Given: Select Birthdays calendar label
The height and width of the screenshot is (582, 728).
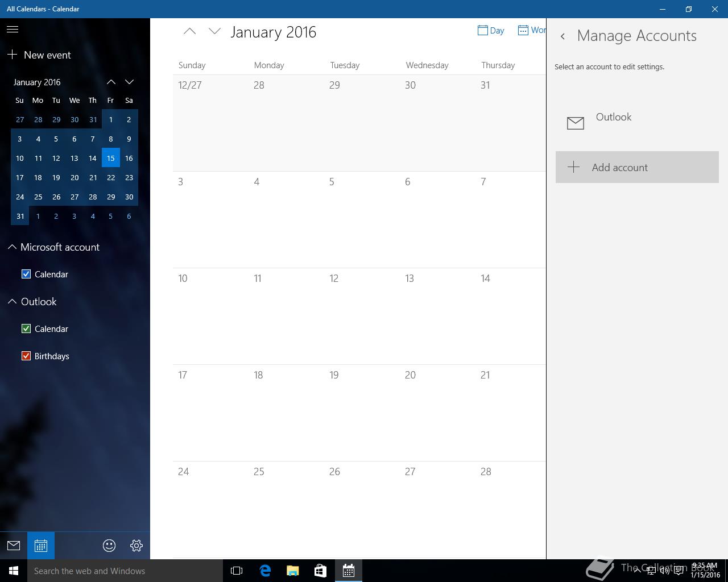Looking at the screenshot, I should pyautogui.click(x=52, y=356).
